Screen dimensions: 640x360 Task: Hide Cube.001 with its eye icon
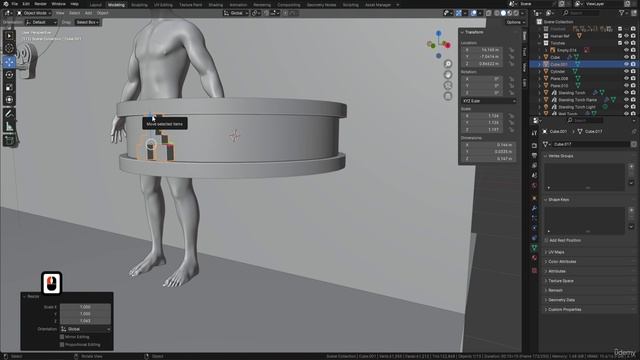pyautogui.click(x=626, y=64)
